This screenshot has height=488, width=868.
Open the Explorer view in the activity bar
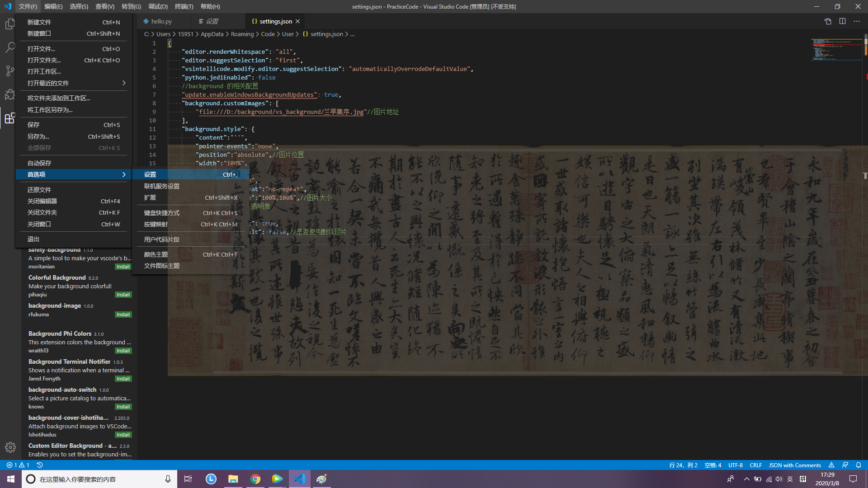[10, 24]
